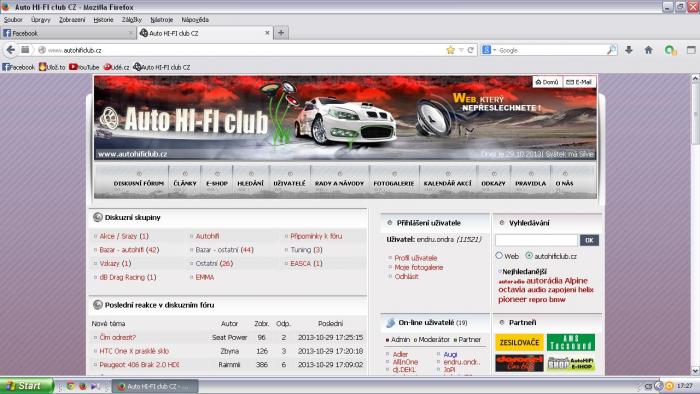Screen dimensions: 700x394
Task: Click the page vertical scrollbar
Action: (695, 224)
